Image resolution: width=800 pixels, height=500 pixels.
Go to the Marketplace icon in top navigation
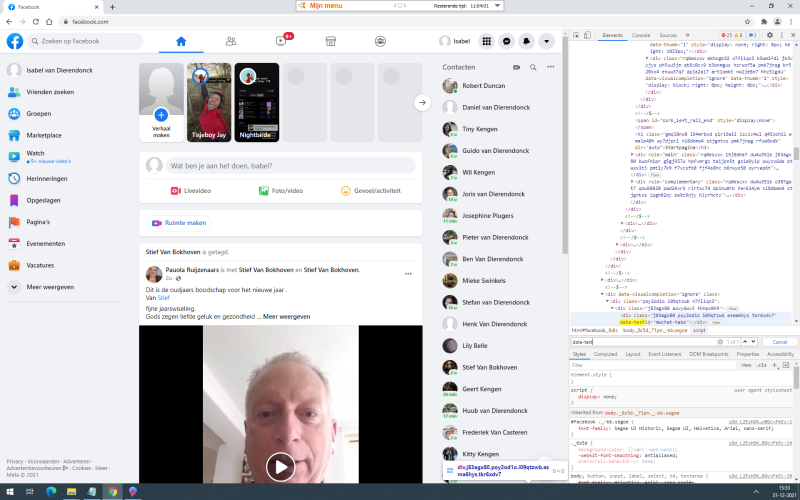point(330,41)
